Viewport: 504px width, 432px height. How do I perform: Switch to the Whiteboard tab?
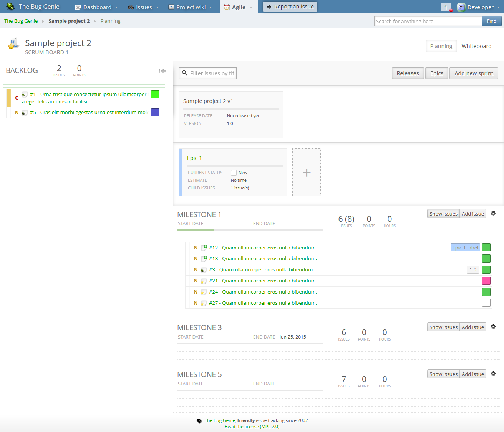[x=476, y=46]
